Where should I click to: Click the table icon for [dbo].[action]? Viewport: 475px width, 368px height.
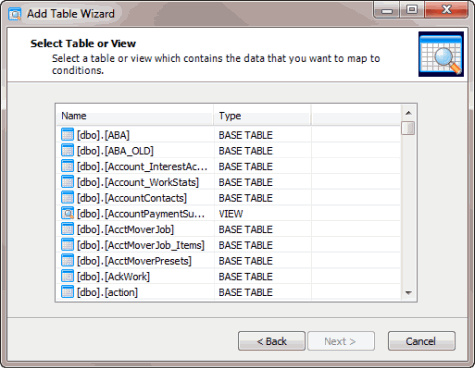[67, 292]
